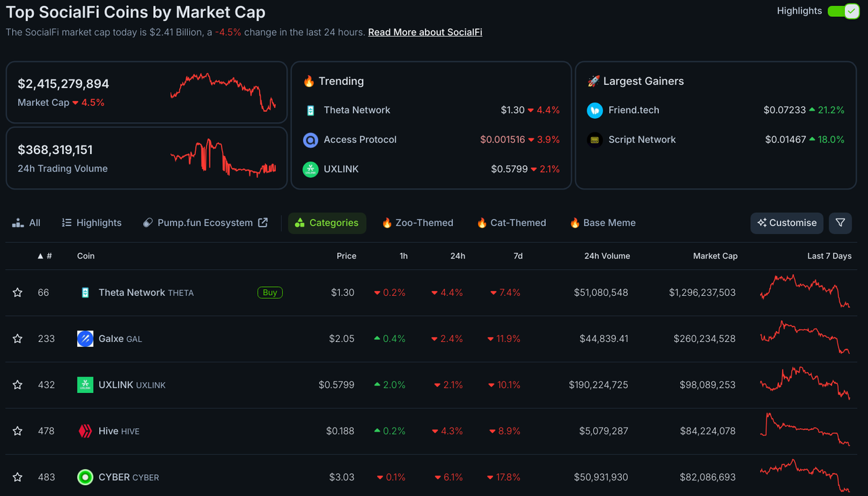The image size is (868, 496).
Task: Click UXLINK 24h volume $190,224,725
Action: coord(598,385)
